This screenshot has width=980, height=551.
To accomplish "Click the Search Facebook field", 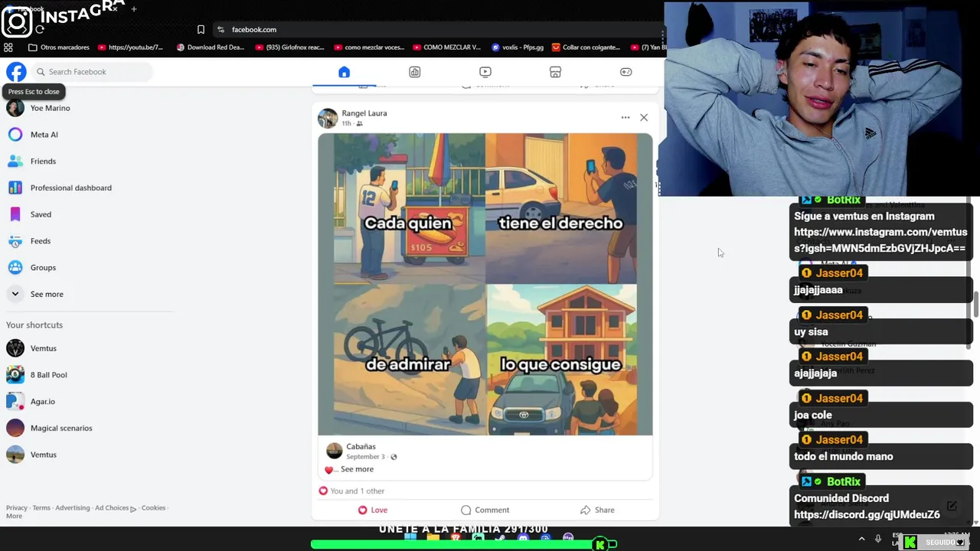I will 92,72.
